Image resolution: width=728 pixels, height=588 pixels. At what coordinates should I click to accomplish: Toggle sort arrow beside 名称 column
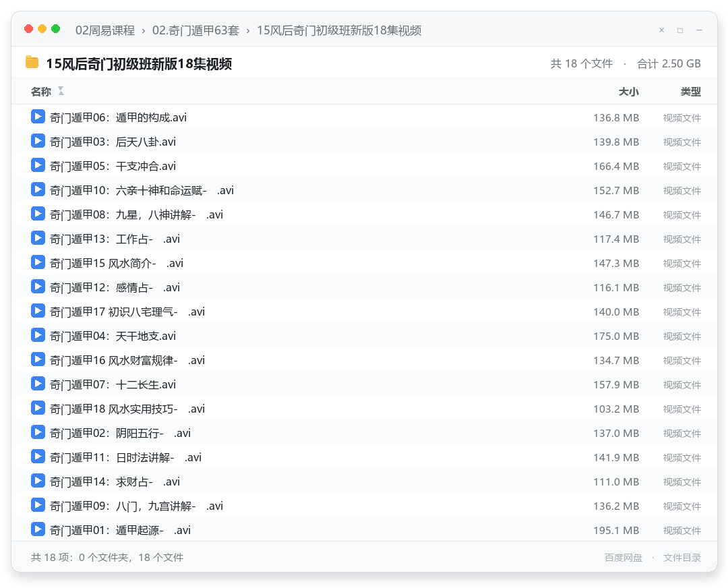point(61,91)
